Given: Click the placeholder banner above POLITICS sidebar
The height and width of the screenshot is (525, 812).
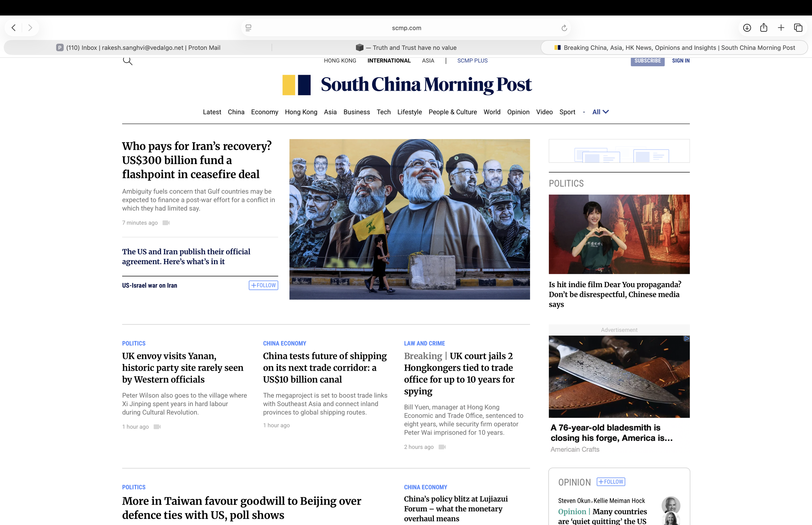Looking at the screenshot, I should pos(619,151).
